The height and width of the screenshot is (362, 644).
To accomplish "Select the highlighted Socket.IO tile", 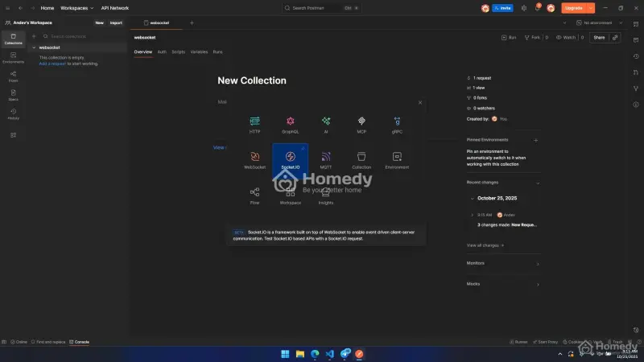I will (x=290, y=160).
